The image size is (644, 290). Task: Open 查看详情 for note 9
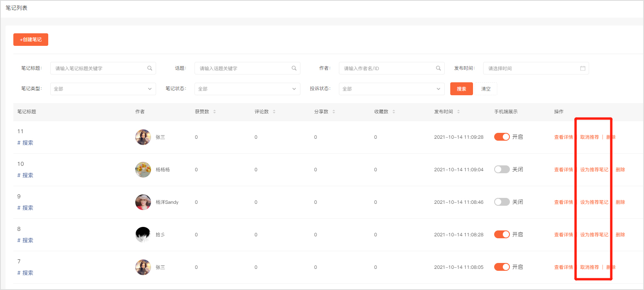click(x=563, y=202)
